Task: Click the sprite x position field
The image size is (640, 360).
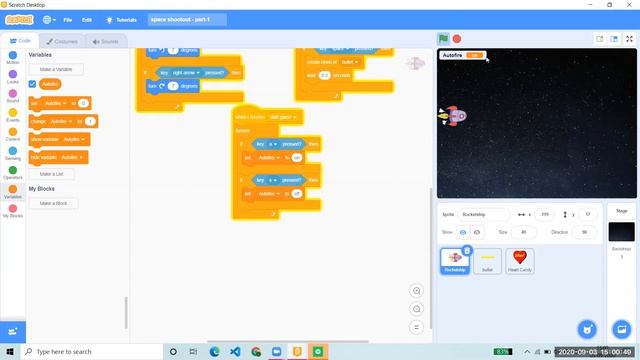Action: (544, 214)
